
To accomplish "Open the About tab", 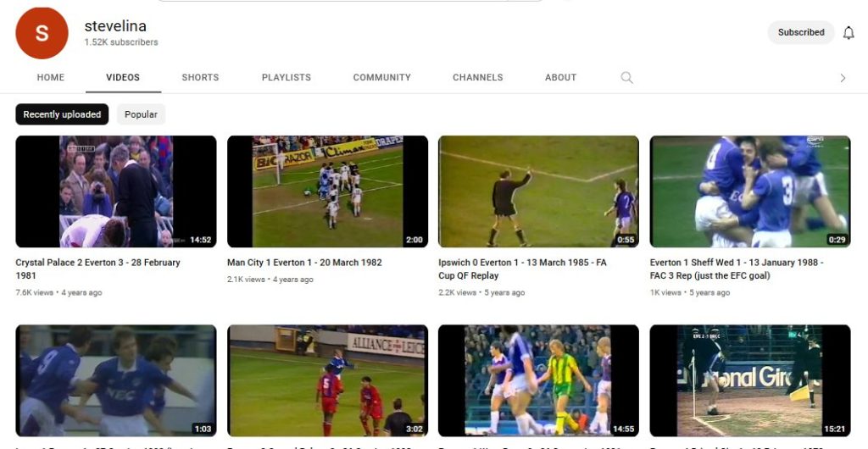I will click(x=560, y=78).
